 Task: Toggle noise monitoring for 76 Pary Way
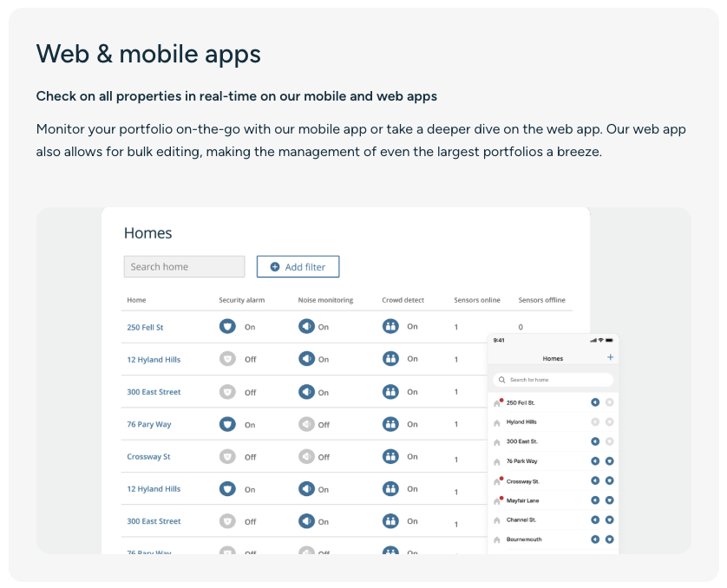[x=306, y=424]
